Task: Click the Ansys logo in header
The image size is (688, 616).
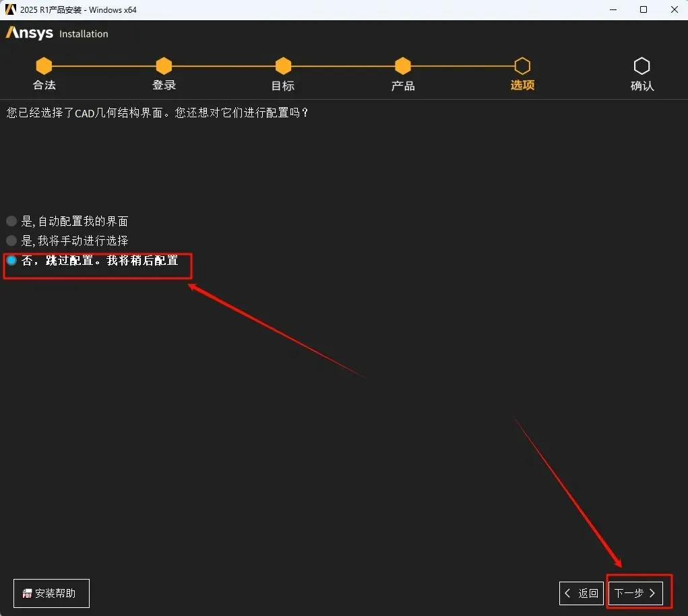Action: [x=30, y=33]
